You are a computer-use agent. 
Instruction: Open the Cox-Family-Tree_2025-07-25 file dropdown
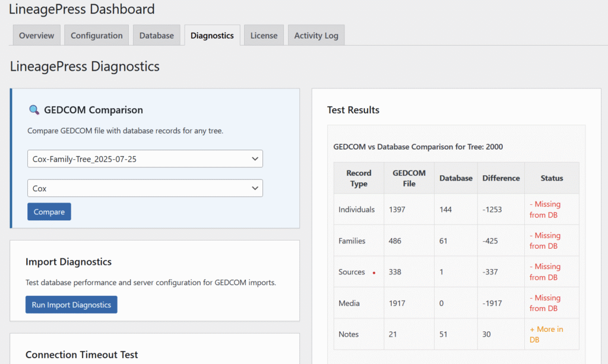[x=145, y=159]
